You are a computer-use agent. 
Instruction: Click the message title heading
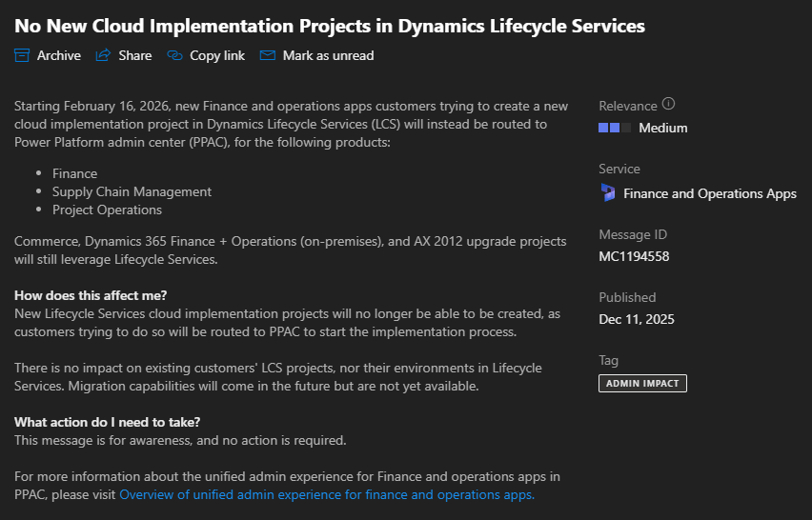[x=330, y=26]
